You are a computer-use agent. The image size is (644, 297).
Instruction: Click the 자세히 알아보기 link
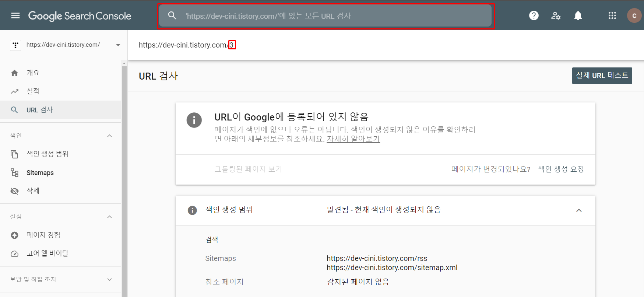[x=353, y=139]
